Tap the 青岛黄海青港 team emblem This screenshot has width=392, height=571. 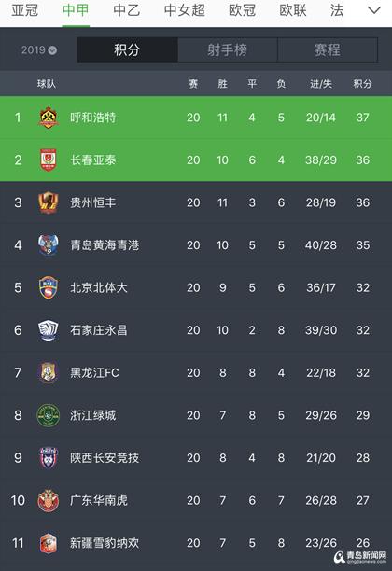49,245
